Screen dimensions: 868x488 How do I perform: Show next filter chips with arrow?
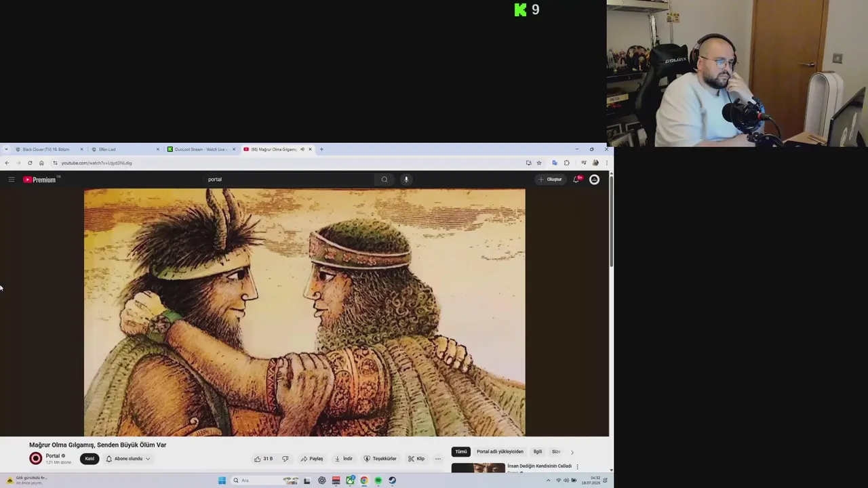[x=572, y=452]
